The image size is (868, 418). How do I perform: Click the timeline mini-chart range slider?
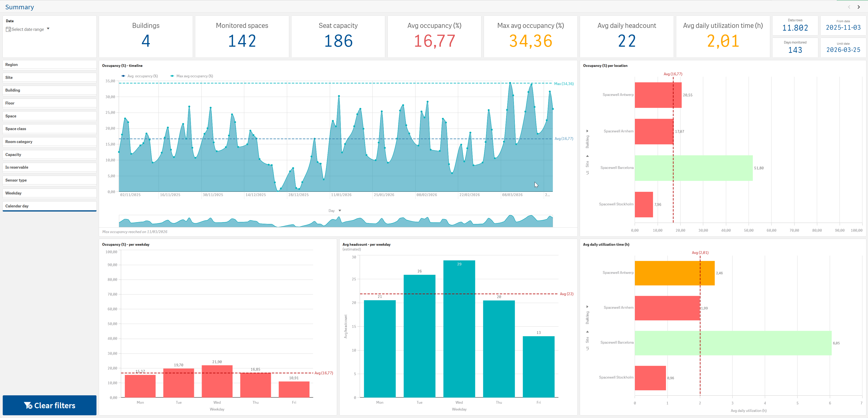(x=336, y=221)
